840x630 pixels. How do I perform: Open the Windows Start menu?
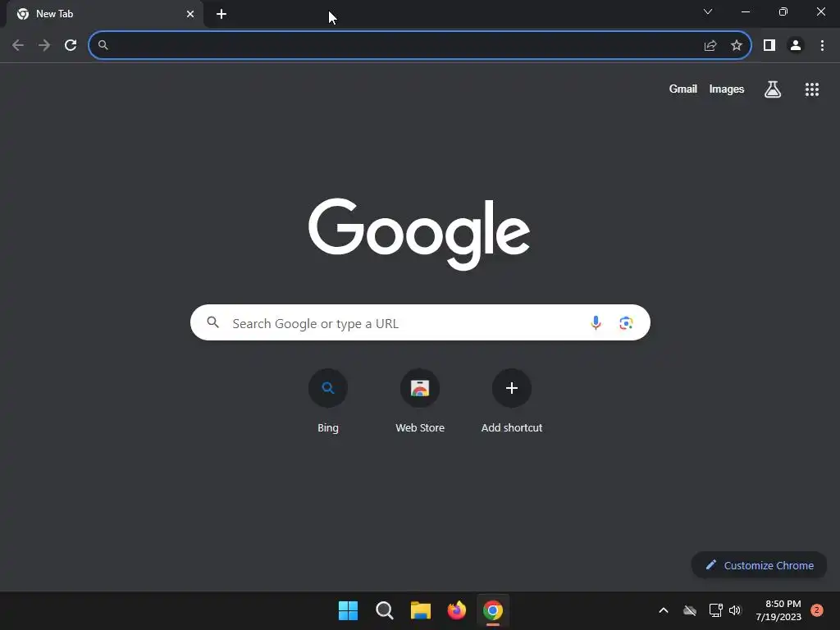[x=348, y=610]
